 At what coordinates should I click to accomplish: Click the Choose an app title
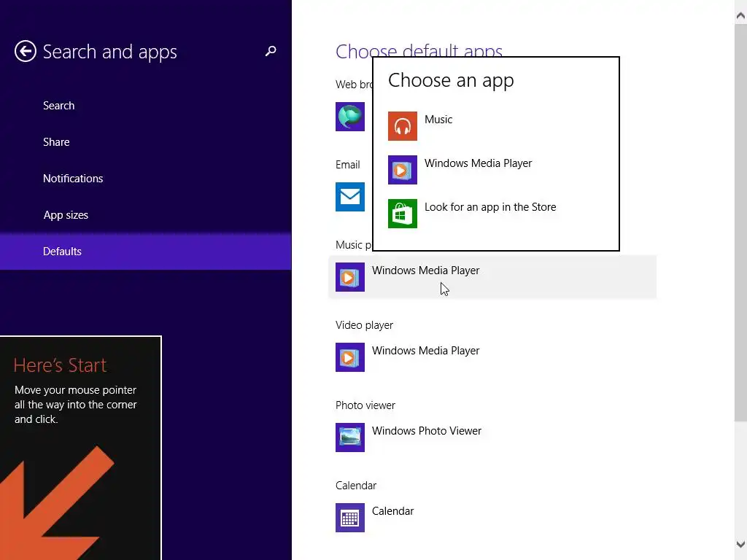(x=451, y=80)
